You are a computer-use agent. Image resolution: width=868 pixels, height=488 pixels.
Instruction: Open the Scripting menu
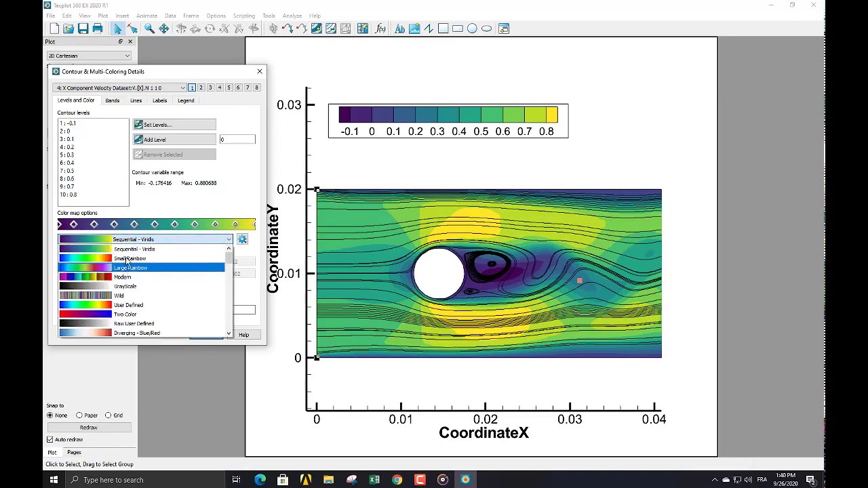[x=244, y=16]
